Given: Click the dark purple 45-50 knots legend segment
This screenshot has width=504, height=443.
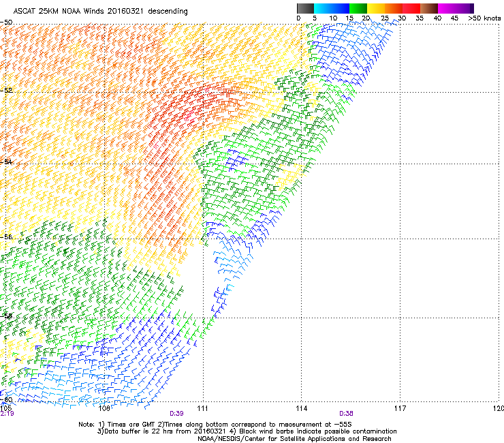Looking at the screenshot, I should click(464, 8).
